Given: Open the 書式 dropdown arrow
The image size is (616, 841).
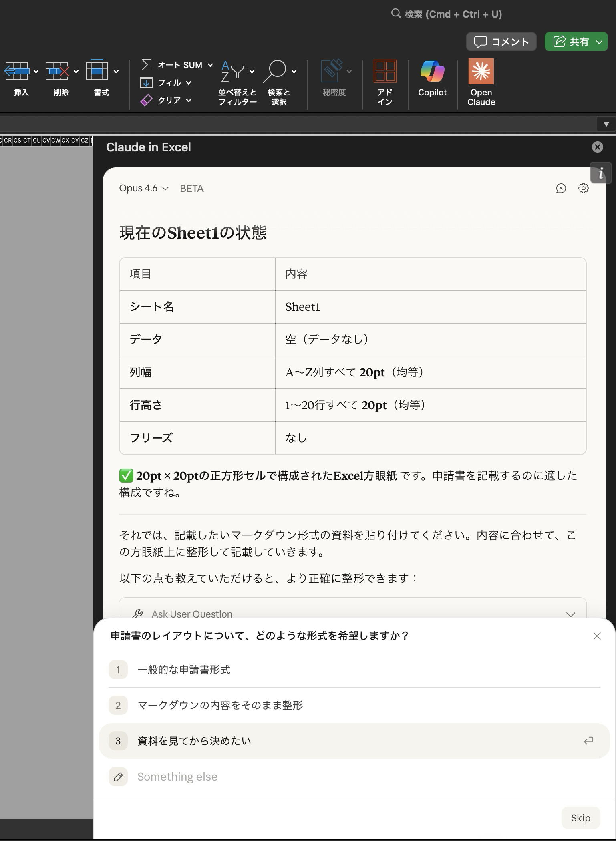Looking at the screenshot, I should [x=116, y=72].
